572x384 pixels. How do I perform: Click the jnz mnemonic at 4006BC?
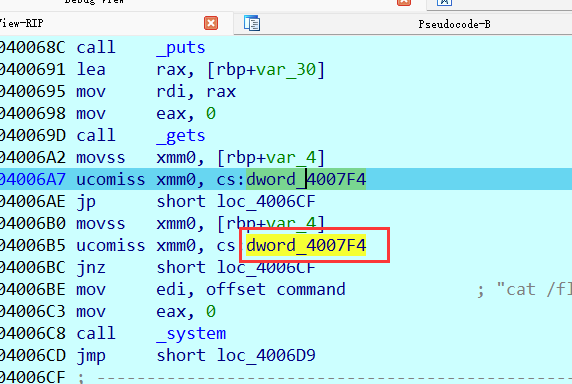[x=91, y=268]
